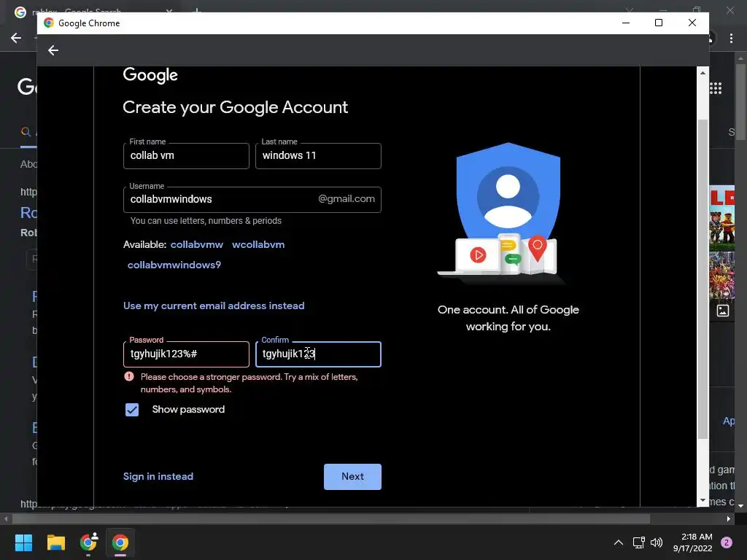The width and height of the screenshot is (747, 560).
Task: Click the account shield illustration
Action: pos(508,213)
